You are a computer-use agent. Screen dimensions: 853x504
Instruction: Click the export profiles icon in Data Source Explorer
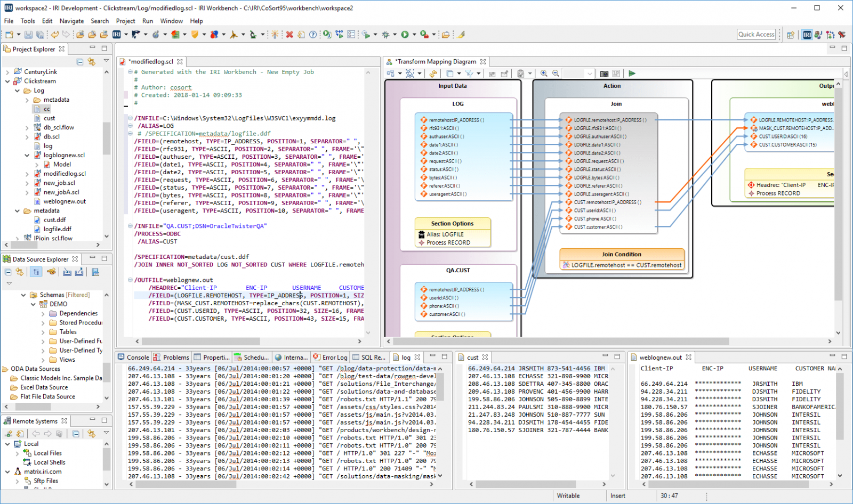click(x=79, y=272)
